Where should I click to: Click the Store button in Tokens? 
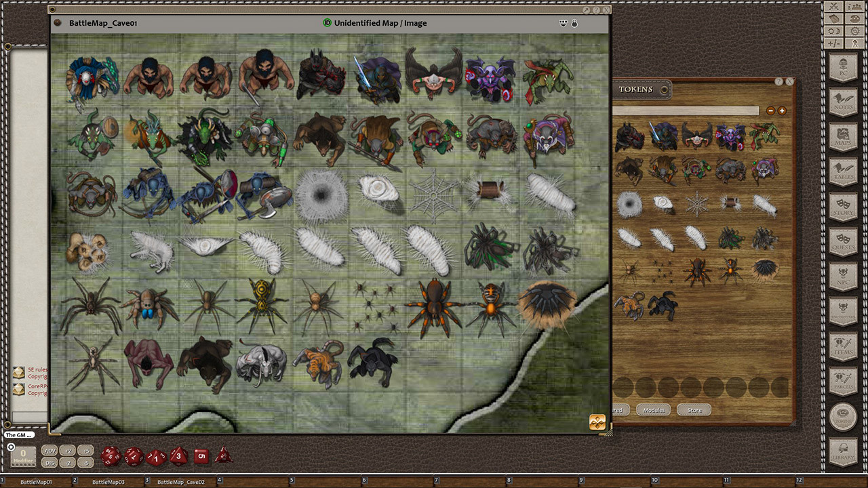tap(694, 410)
